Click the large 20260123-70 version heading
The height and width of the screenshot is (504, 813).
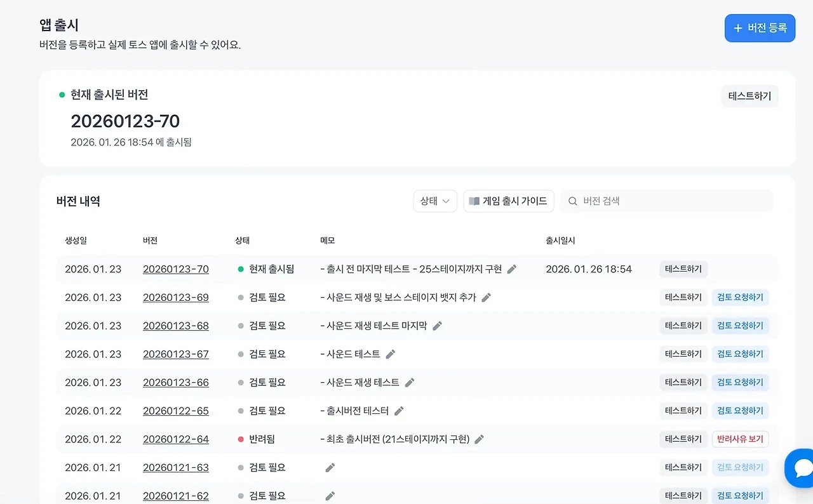click(x=125, y=121)
